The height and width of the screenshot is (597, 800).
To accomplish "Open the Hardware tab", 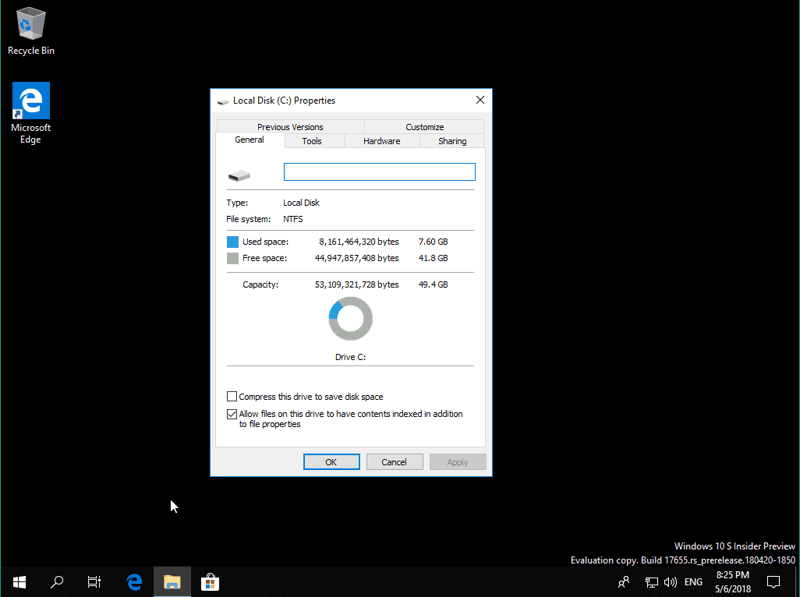I will (382, 141).
